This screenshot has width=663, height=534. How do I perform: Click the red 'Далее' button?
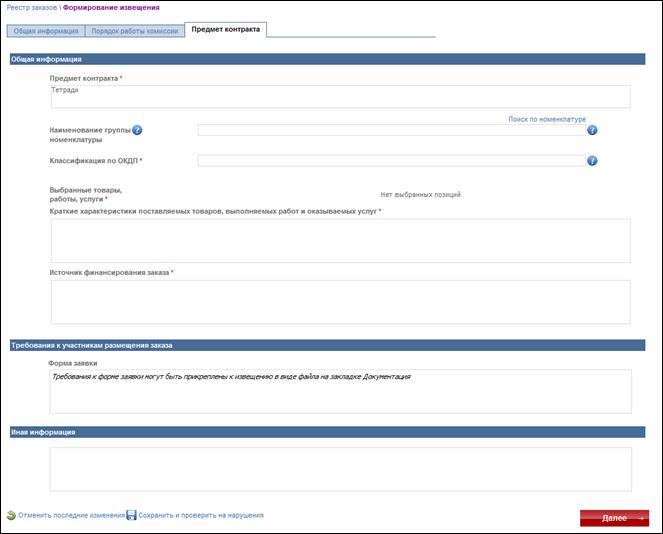614,518
